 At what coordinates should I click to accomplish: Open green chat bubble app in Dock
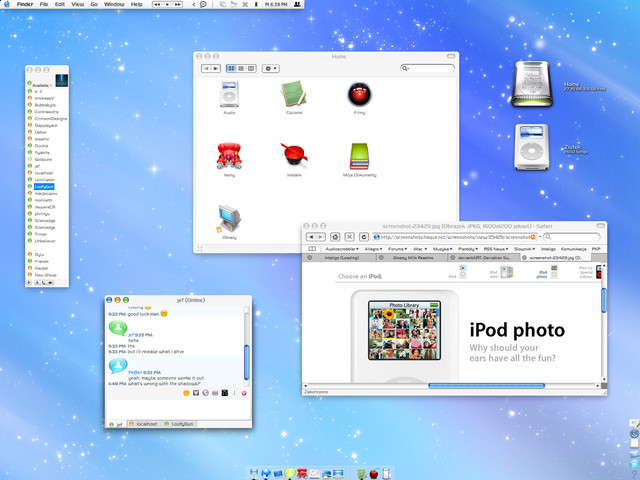pos(290,473)
